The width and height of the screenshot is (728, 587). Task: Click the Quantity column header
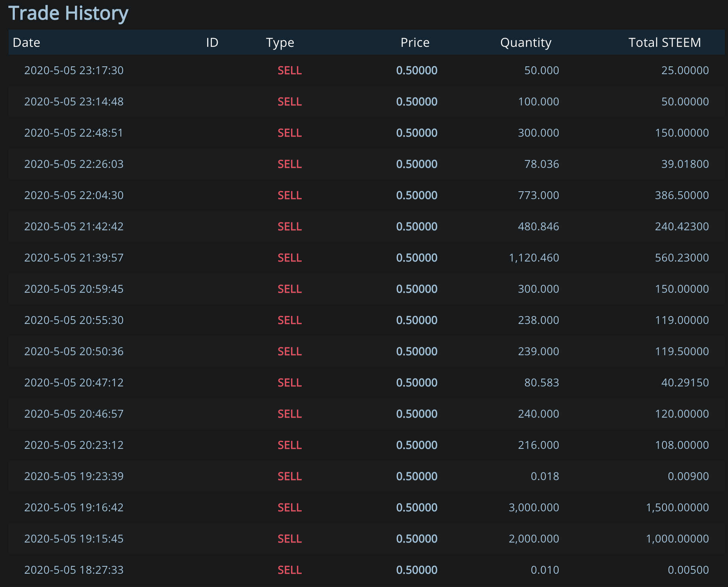(x=526, y=43)
